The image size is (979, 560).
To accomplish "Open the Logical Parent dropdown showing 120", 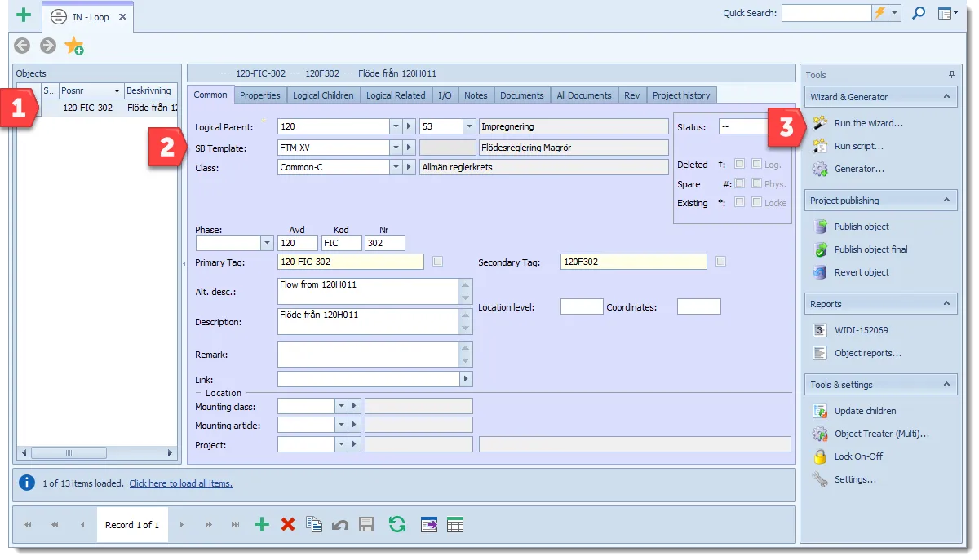I will coord(396,126).
